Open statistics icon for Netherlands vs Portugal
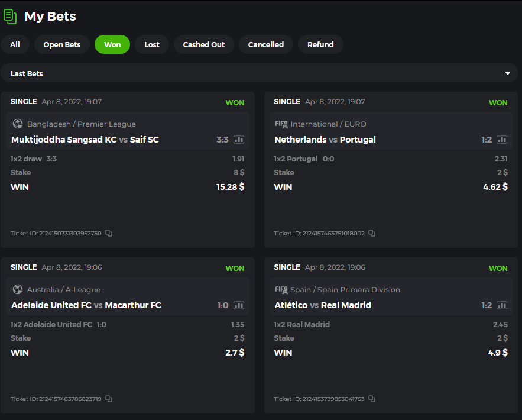 (x=502, y=140)
